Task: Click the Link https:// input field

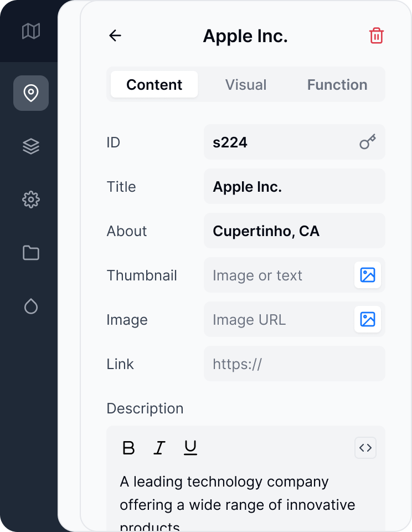Action: click(295, 364)
